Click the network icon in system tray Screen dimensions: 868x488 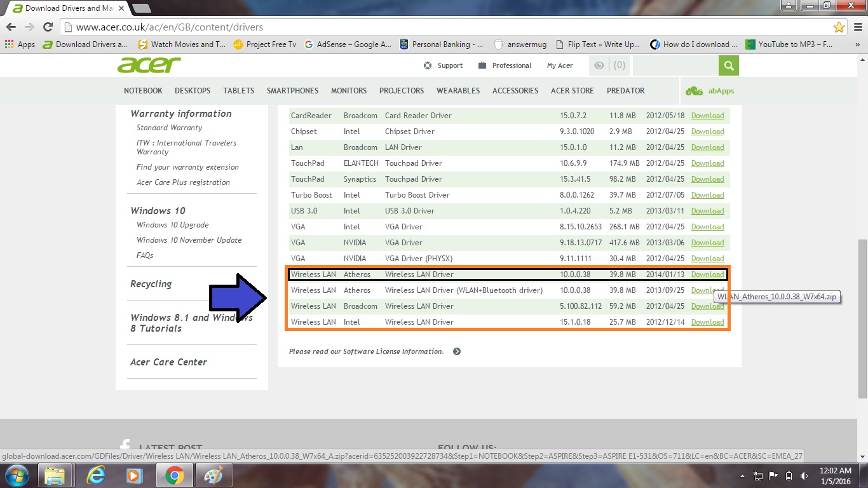click(758, 476)
